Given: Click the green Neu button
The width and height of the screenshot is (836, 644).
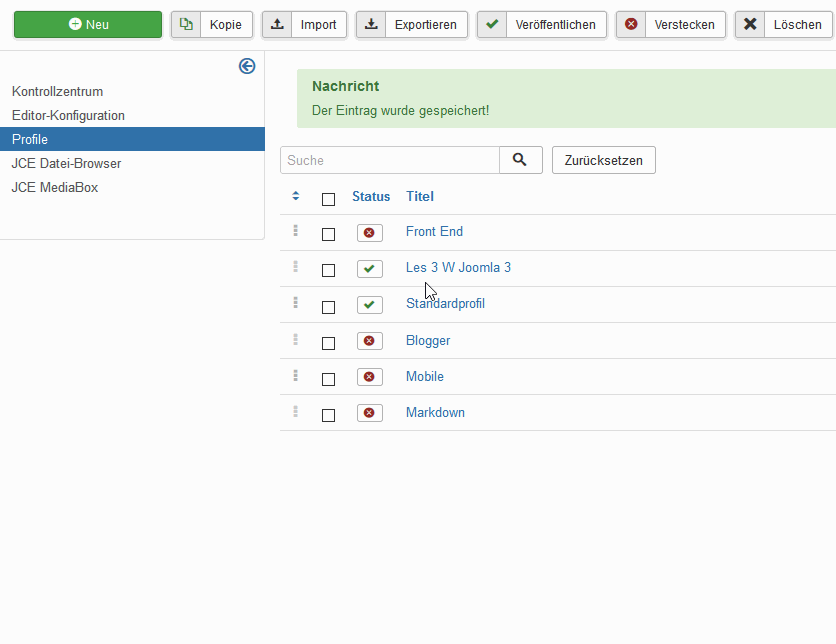Looking at the screenshot, I should point(88,25).
